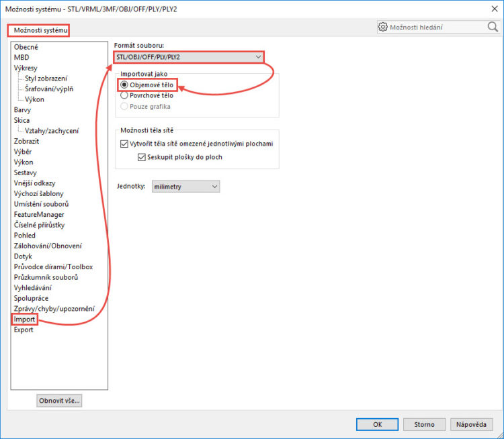Select Vztahy/zachycení under Skica
The width and height of the screenshot is (504, 439).
pos(52,131)
